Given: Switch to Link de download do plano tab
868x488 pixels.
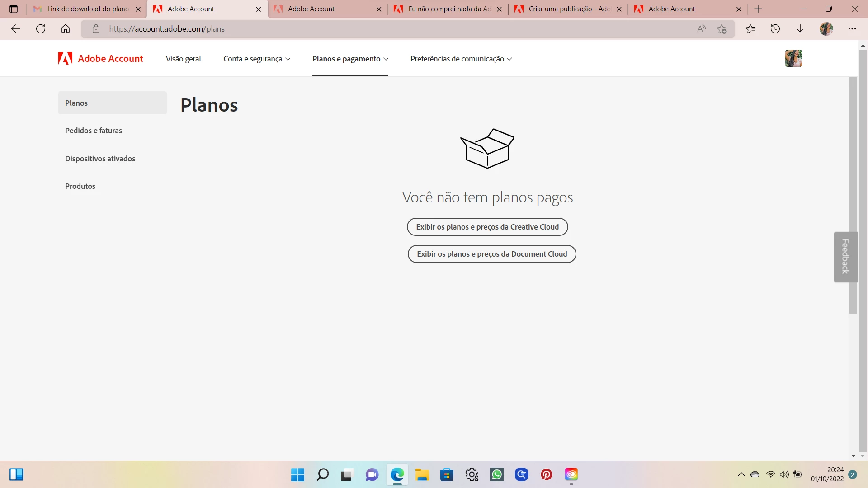Looking at the screenshot, I should [87, 9].
